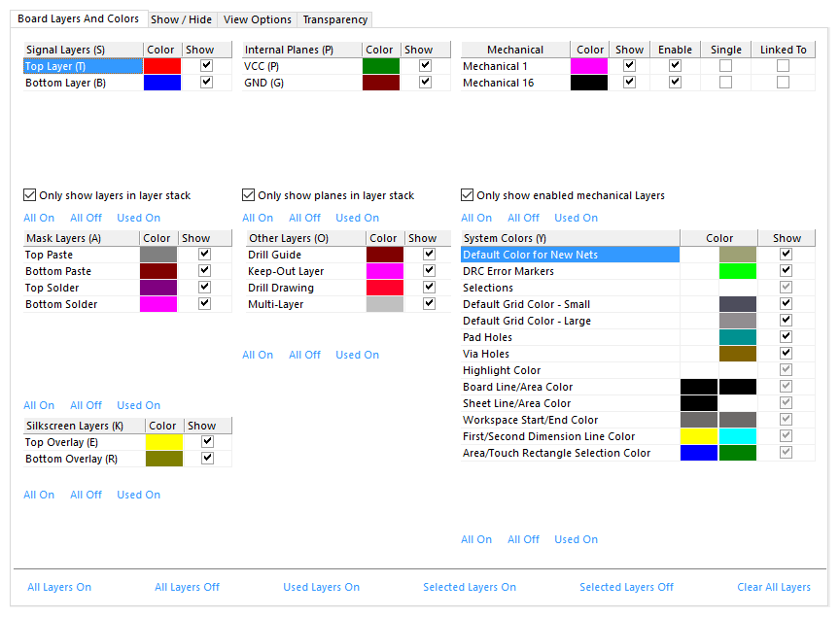This screenshot has height=617, width=840.
Task: Click the Drill Drawing red color swatch
Action: point(385,288)
